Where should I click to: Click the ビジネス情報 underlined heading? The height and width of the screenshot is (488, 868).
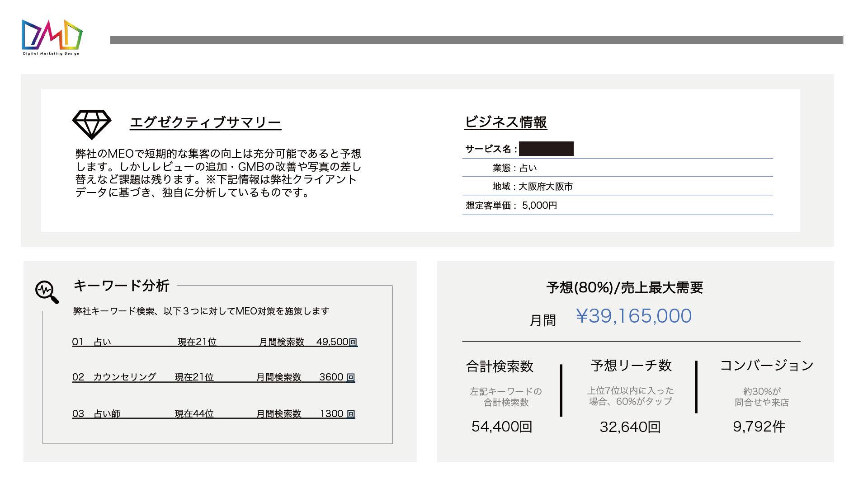coord(505,122)
